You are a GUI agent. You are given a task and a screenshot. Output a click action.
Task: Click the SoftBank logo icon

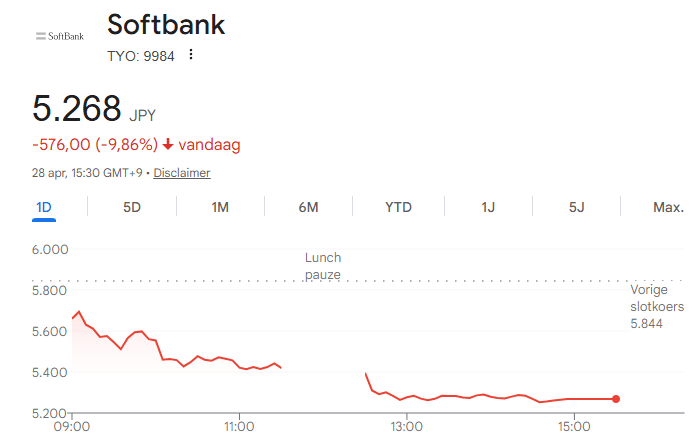pyautogui.click(x=60, y=37)
